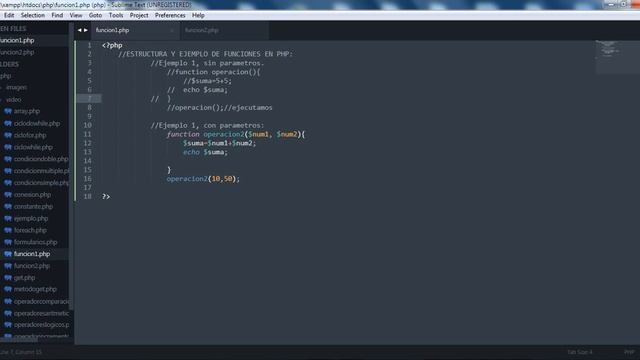The height and width of the screenshot is (360, 640).
Task: Click the Line 7, Column status text
Action: pos(21,352)
